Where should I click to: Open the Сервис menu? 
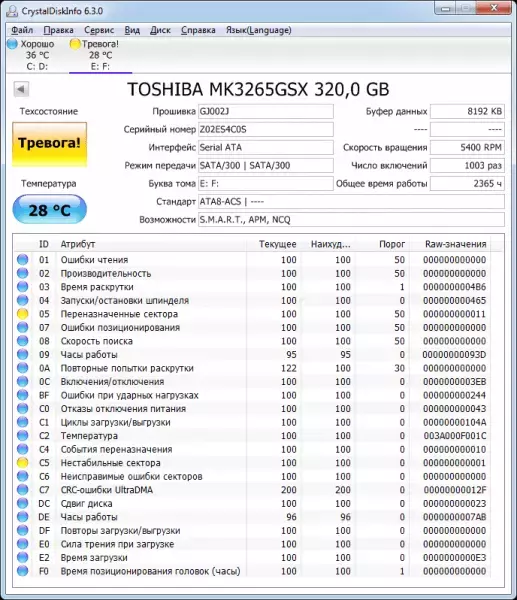click(99, 30)
